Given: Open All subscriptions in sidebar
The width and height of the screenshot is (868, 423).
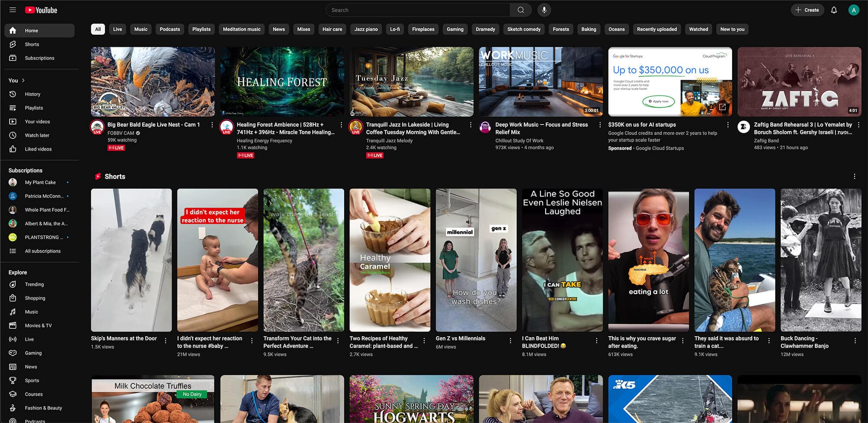Looking at the screenshot, I should (39, 251).
